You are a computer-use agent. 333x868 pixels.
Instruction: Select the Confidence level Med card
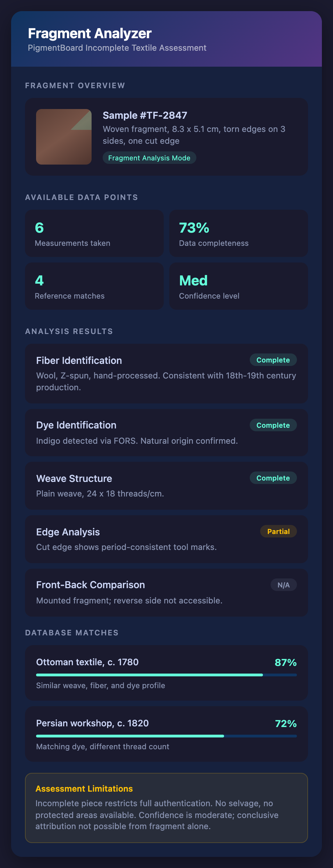239,286
